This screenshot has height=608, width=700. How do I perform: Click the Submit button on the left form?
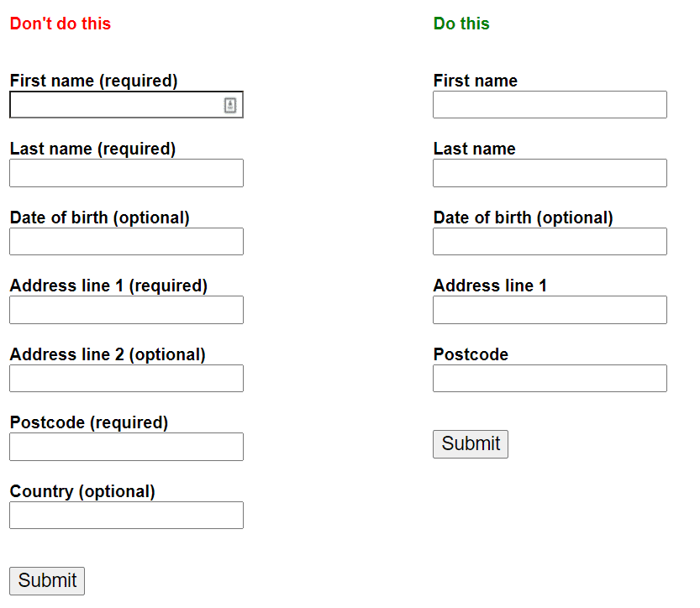[46, 580]
